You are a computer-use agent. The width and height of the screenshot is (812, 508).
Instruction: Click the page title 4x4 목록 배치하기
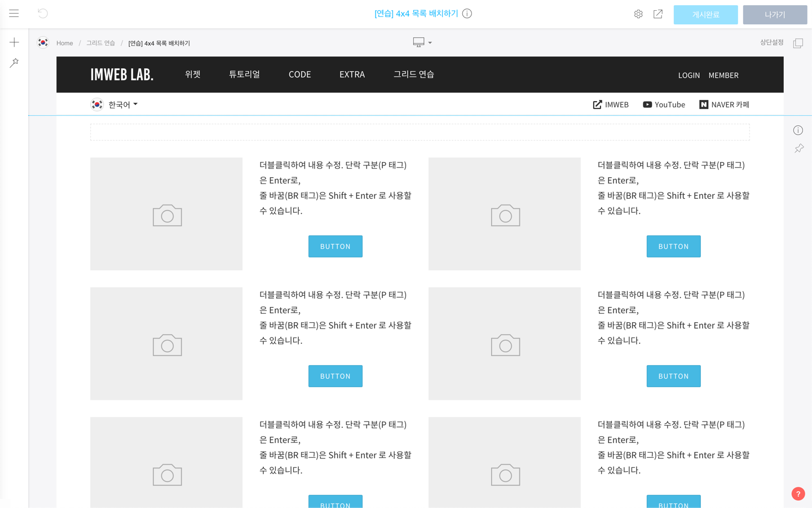[416, 14]
